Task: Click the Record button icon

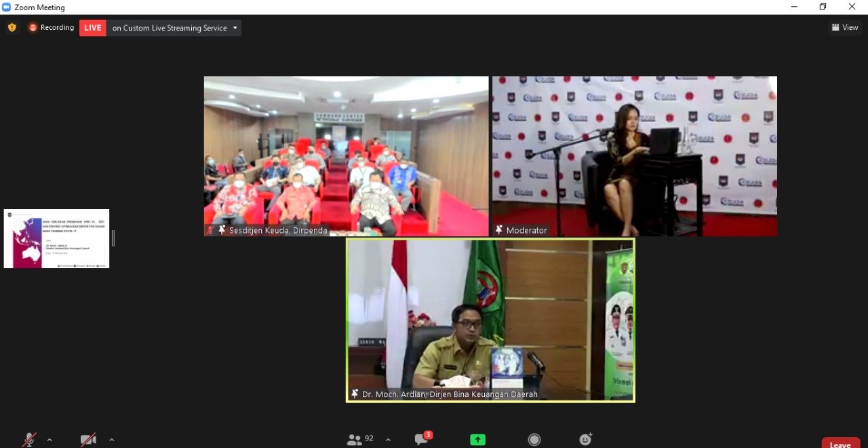Action: (534, 440)
